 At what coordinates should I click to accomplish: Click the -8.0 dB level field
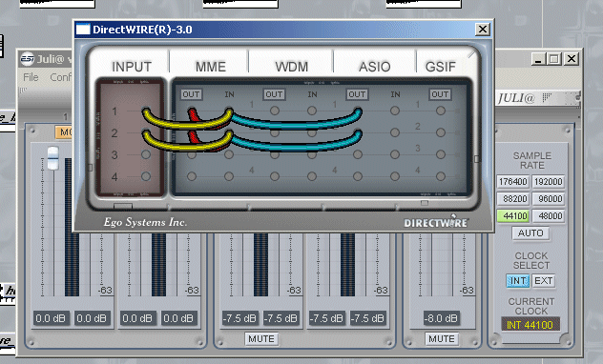441,318
